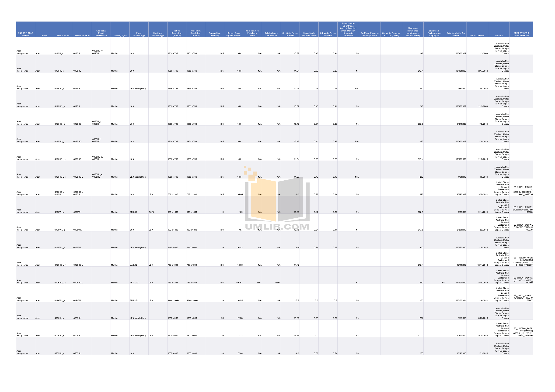Click the 'TFT LCD' panel technology cell
555x392 pixels.
click(x=134, y=283)
